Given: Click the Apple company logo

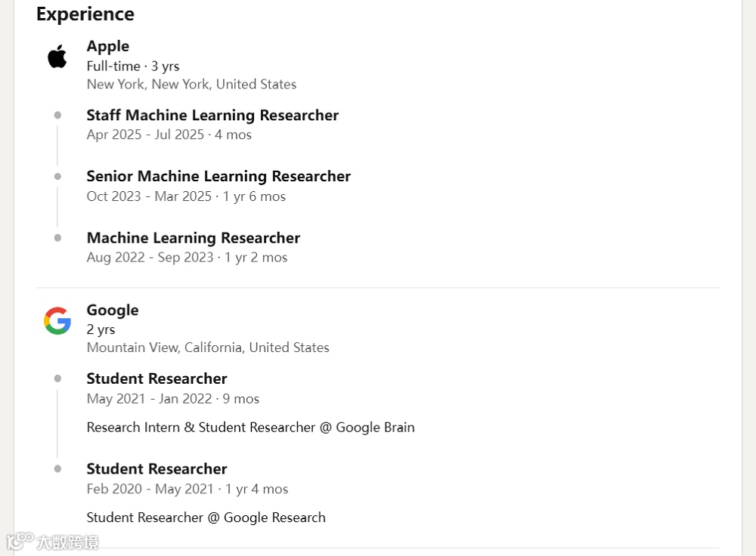Looking at the screenshot, I should pyautogui.click(x=57, y=56).
